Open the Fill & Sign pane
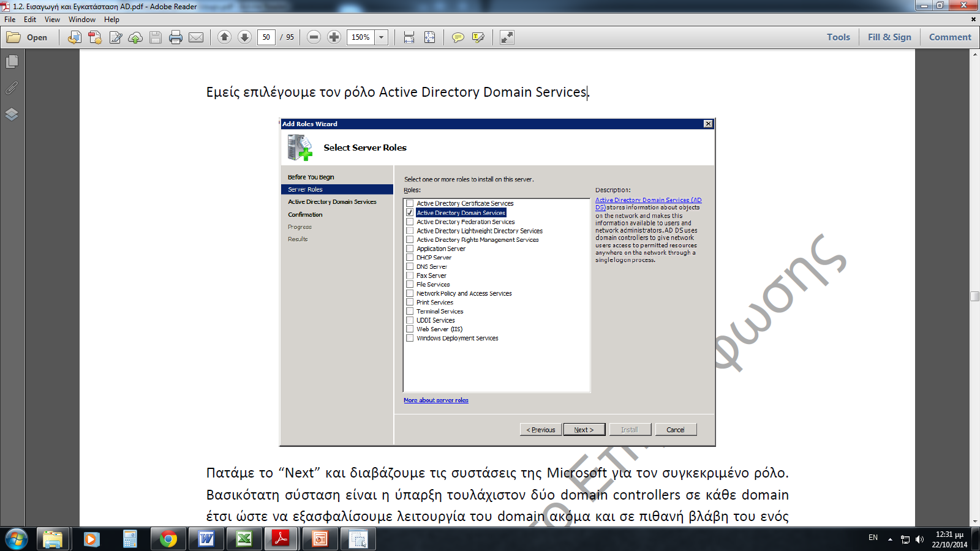 889,37
